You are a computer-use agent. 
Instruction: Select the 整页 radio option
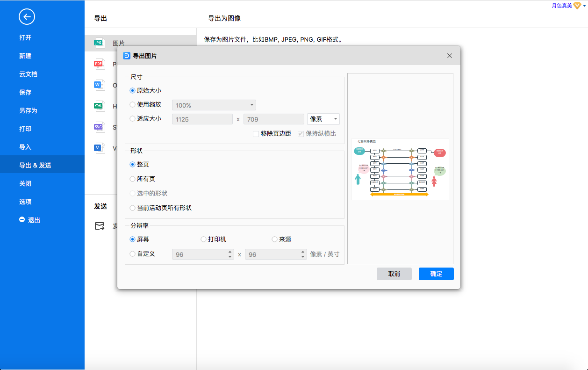(x=139, y=165)
